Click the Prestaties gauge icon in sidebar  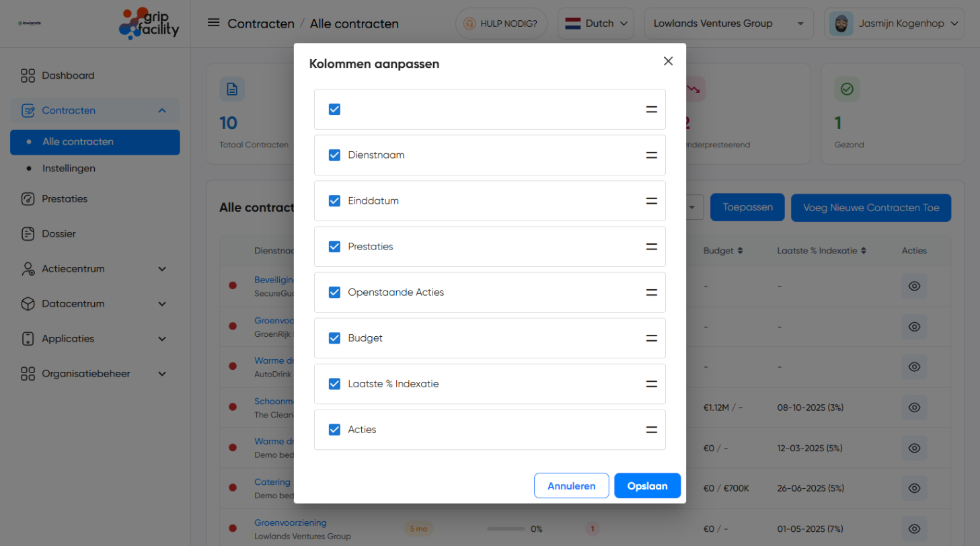click(x=28, y=199)
